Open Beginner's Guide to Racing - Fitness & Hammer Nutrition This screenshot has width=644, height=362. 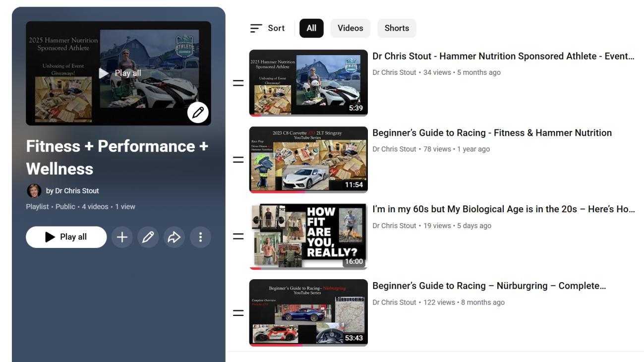point(492,133)
